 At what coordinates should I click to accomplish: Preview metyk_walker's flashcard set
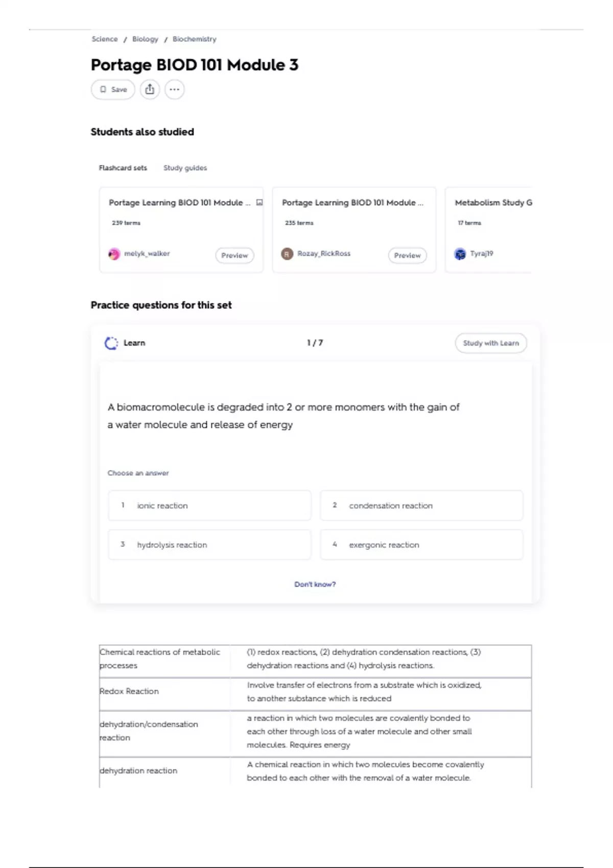pos(234,255)
